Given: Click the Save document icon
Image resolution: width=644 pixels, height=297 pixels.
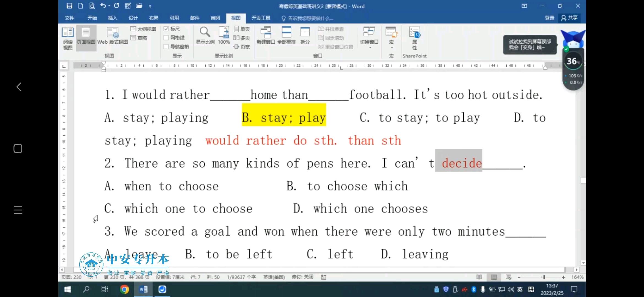Looking at the screenshot, I should [69, 6].
